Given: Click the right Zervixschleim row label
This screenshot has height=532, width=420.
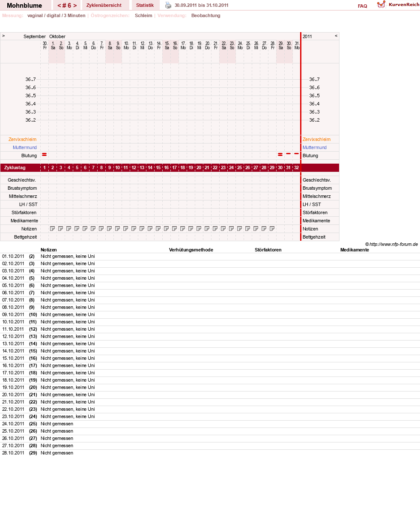Looking at the screenshot, I should 316,139.
